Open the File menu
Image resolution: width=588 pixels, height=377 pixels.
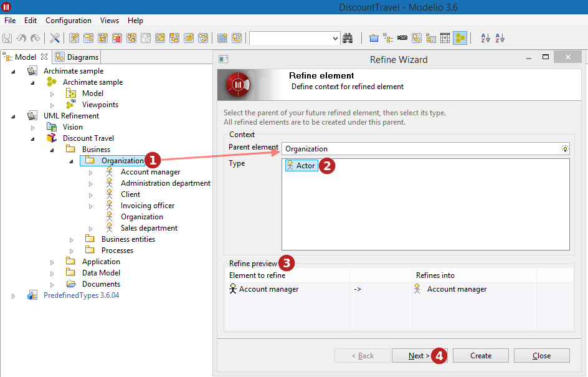click(10, 21)
